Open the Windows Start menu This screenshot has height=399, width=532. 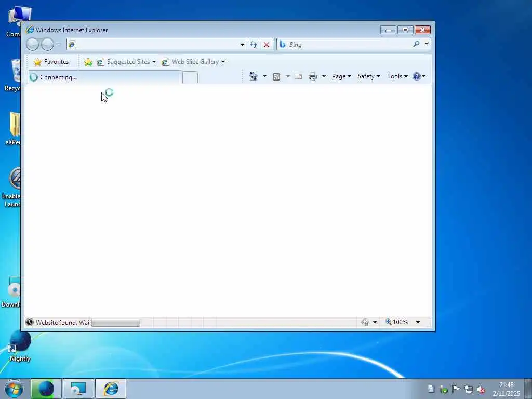click(14, 389)
